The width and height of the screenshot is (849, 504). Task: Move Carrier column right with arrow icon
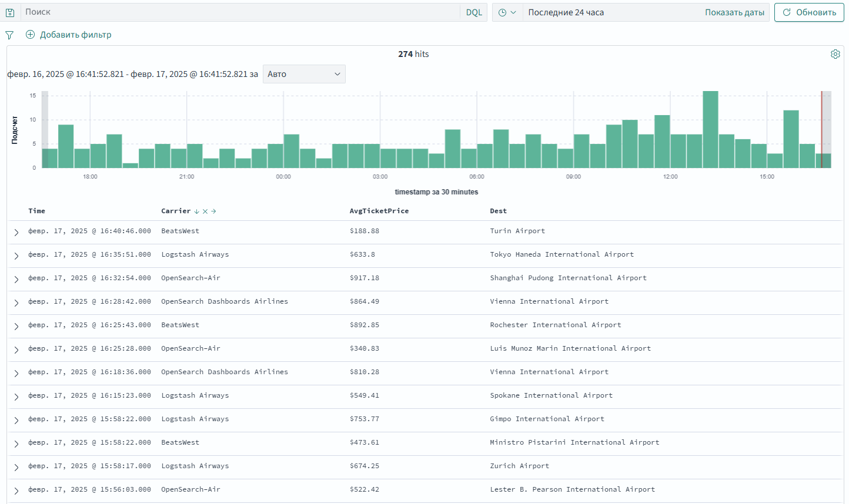tap(213, 211)
